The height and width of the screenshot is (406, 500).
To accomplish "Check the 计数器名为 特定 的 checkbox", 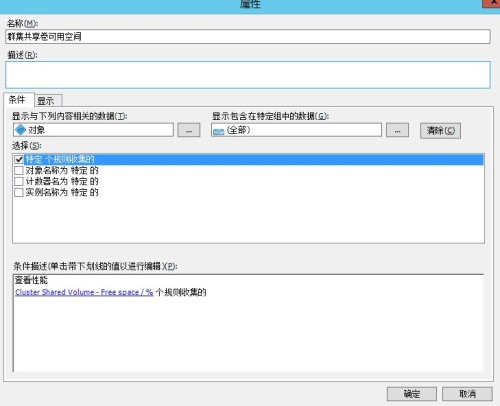I will tap(19, 181).
